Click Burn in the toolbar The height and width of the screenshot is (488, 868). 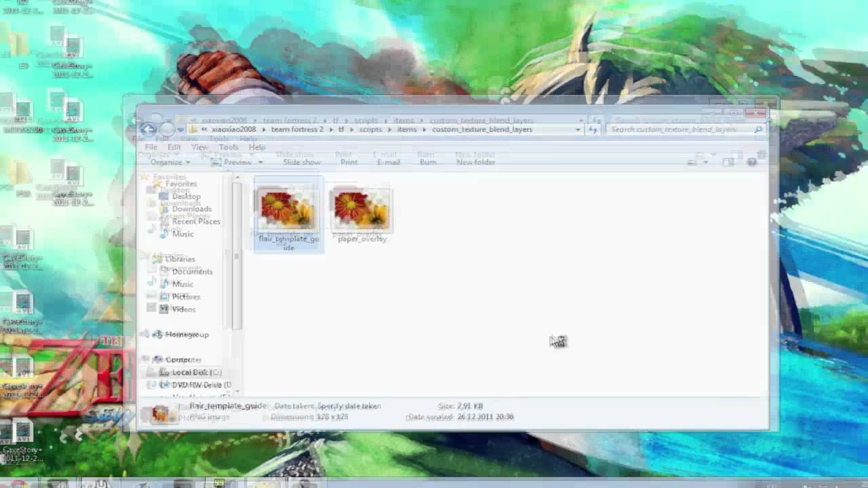428,162
